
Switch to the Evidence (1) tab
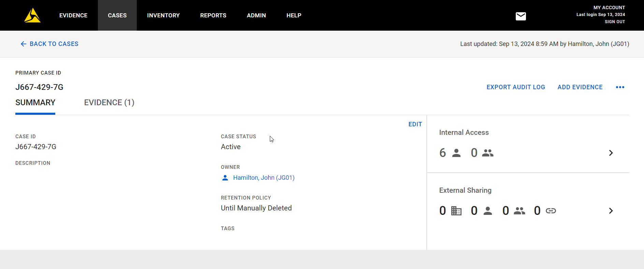(109, 102)
